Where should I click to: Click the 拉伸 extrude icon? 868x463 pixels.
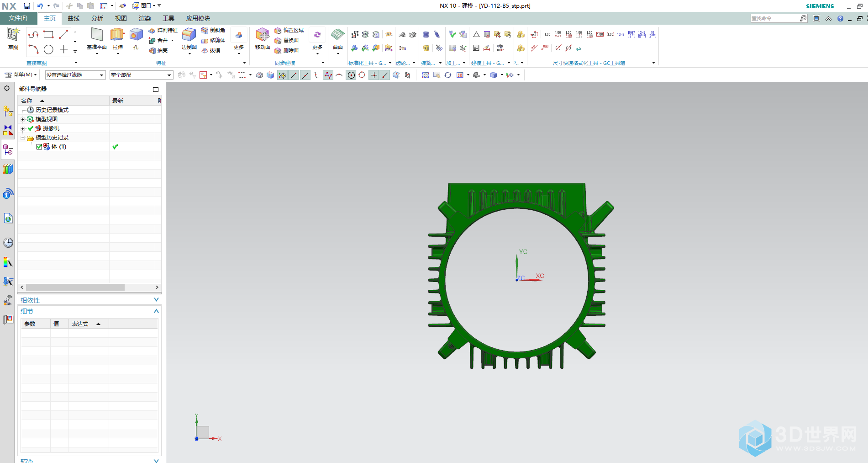pyautogui.click(x=117, y=35)
